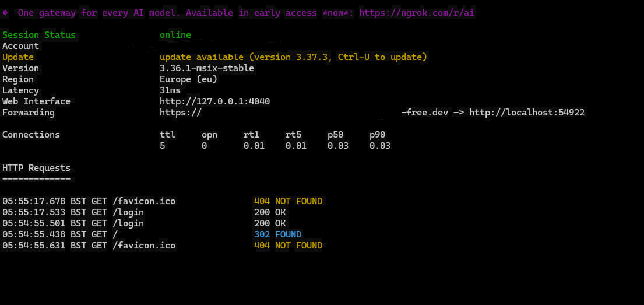Click the green 'online' session status
The width and height of the screenshot is (644, 305).
(x=175, y=35)
